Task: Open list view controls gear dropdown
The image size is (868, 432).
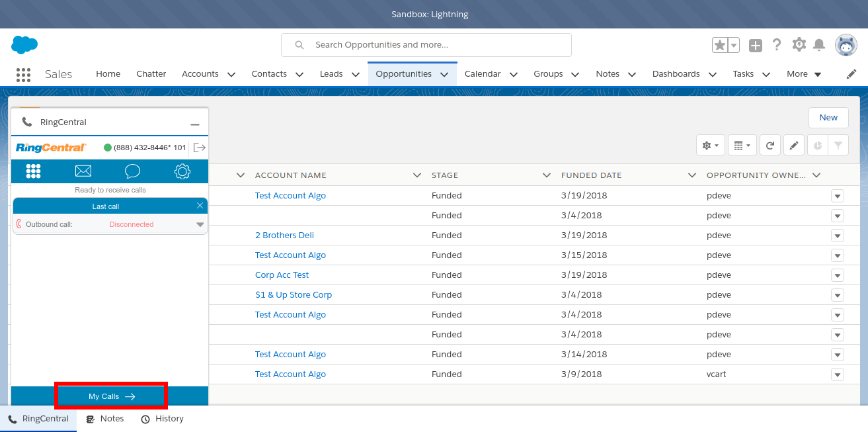Action: click(x=711, y=146)
